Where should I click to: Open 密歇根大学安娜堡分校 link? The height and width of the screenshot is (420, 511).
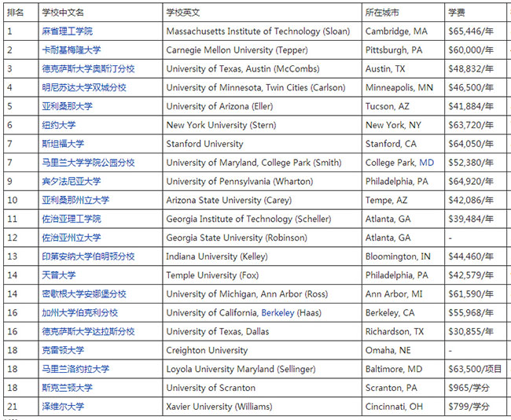[83, 294]
